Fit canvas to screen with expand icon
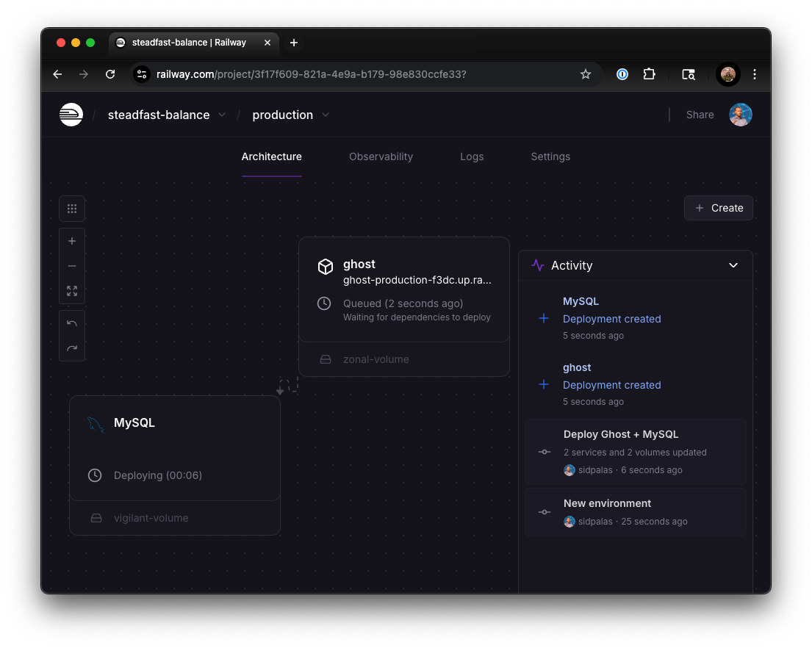Viewport: 812px width, 648px height. point(72,291)
